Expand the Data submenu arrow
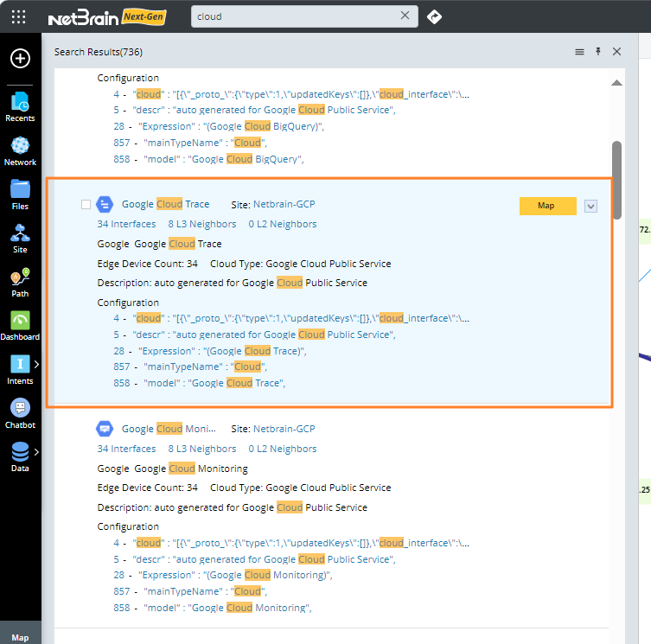651x644 pixels. [x=36, y=452]
